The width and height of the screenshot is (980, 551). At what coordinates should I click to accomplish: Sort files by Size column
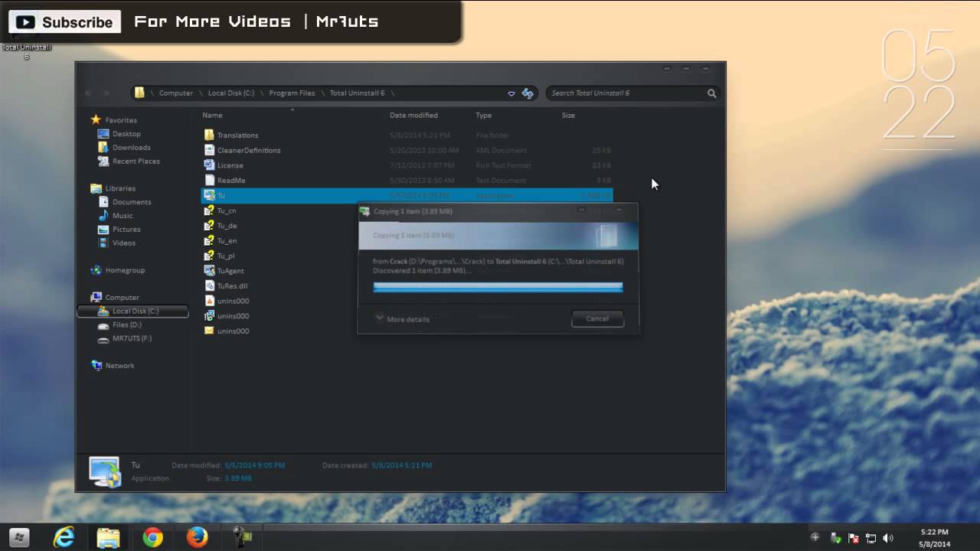pyautogui.click(x=568, y=116)
